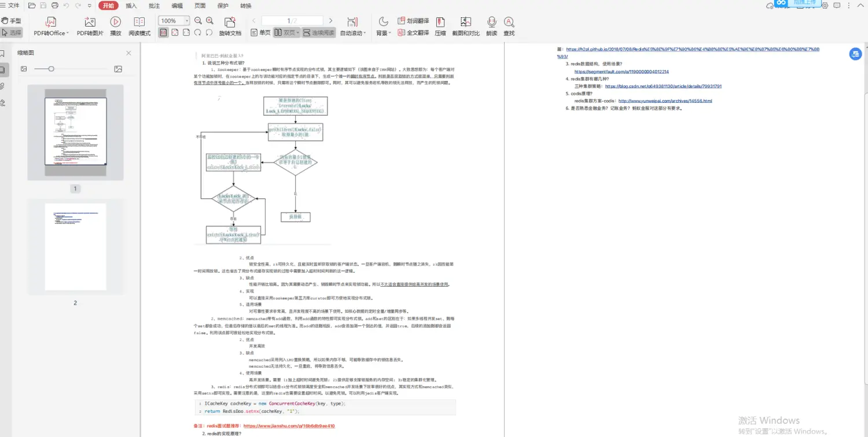Select the Hand tool (手型)
868x437 pixels.
point(13,20)
